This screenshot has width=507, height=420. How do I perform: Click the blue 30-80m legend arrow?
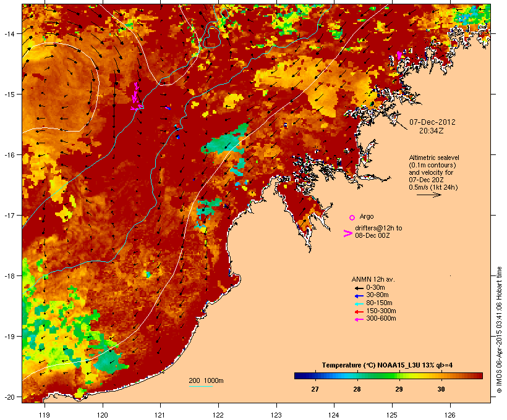click(359, 296)
